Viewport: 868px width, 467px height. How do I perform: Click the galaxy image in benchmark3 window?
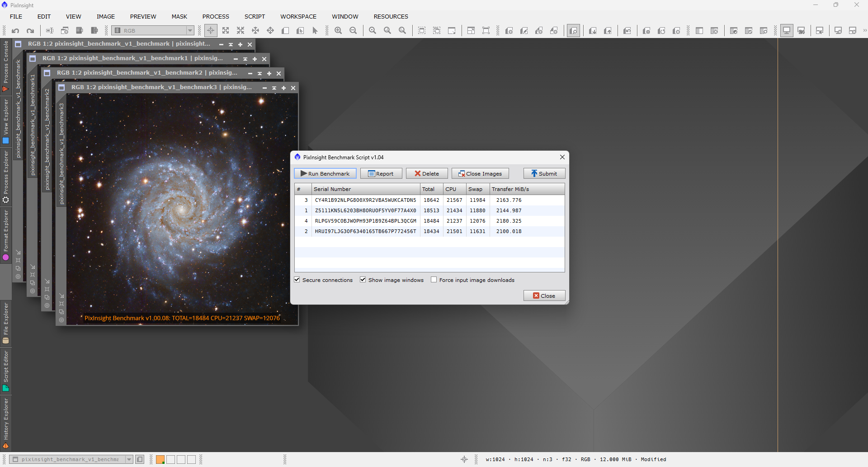point(182,209)
